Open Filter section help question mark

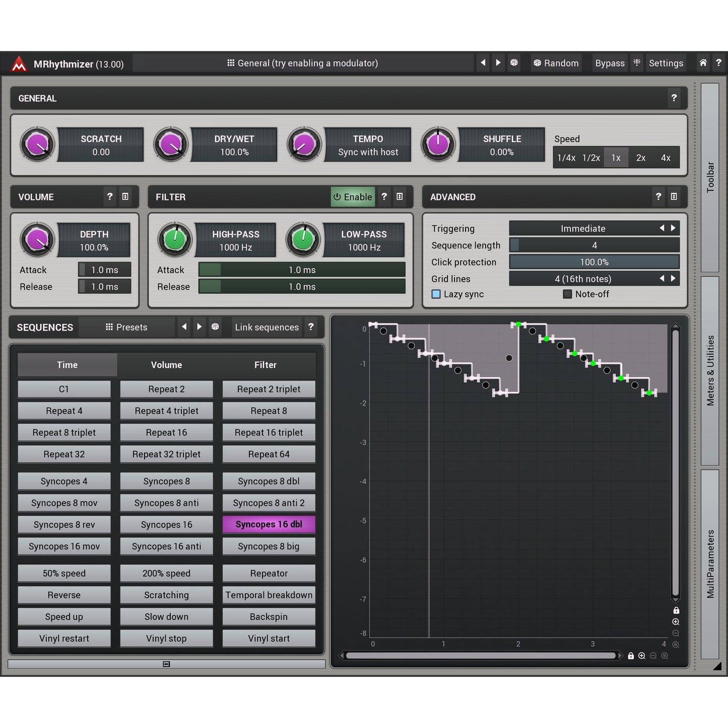pyautogui.click(x=384, y=197)
